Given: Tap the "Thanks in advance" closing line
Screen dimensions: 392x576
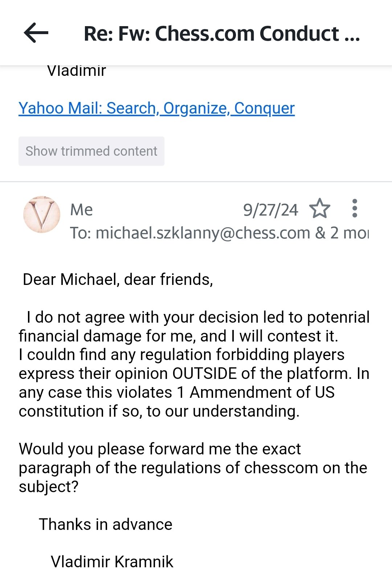Looking at the screenshot, I should point(106,524).
